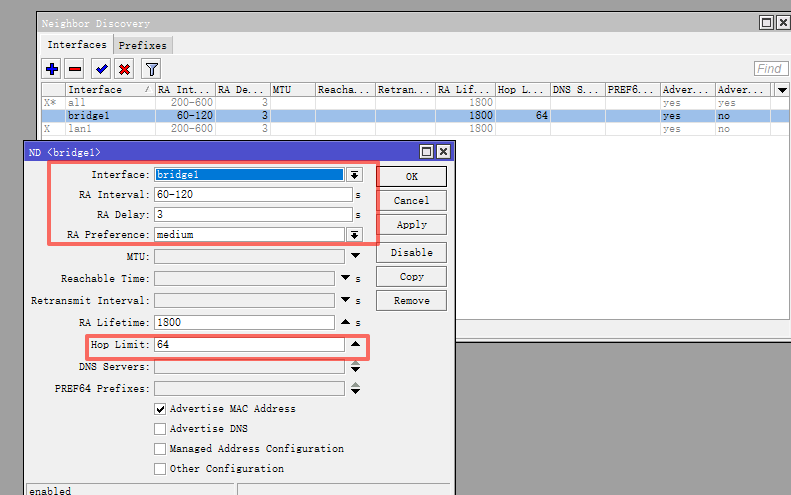The width and height of the screenshot is (791, 495).
Task: Click the Retransmit Interval input field
Action: pyautogui.click(x=244, y=301)
